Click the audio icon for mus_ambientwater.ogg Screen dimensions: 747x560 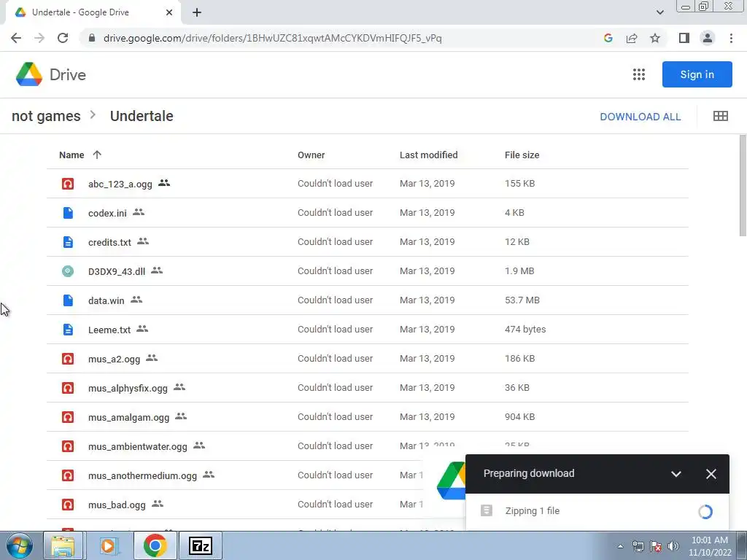pos(68,446)
